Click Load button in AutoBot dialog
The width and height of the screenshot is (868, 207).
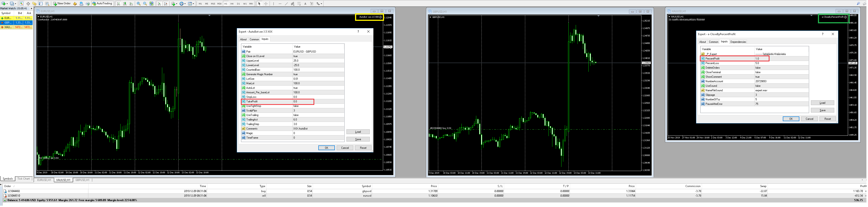[358, 132]
